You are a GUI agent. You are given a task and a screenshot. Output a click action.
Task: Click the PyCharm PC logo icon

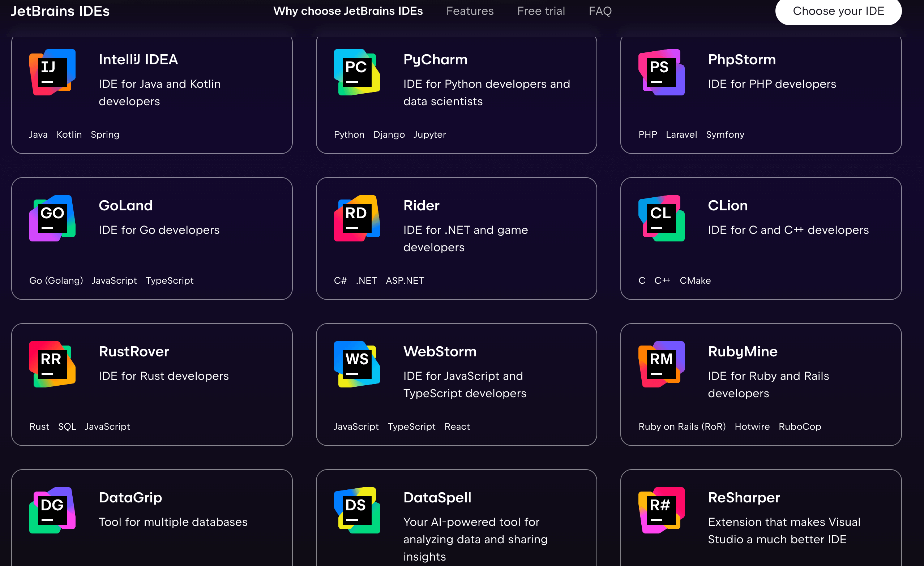(x=357, y=72)
